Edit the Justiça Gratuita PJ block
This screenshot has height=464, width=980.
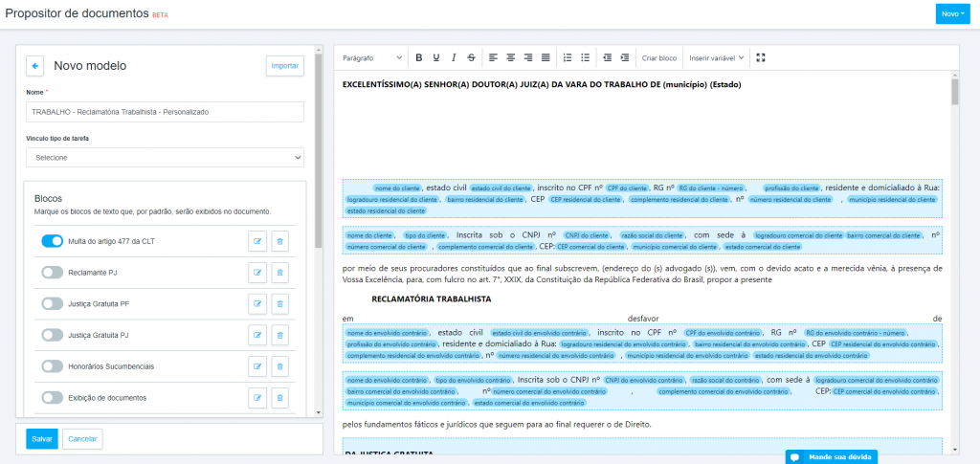[x=257, y=335]
